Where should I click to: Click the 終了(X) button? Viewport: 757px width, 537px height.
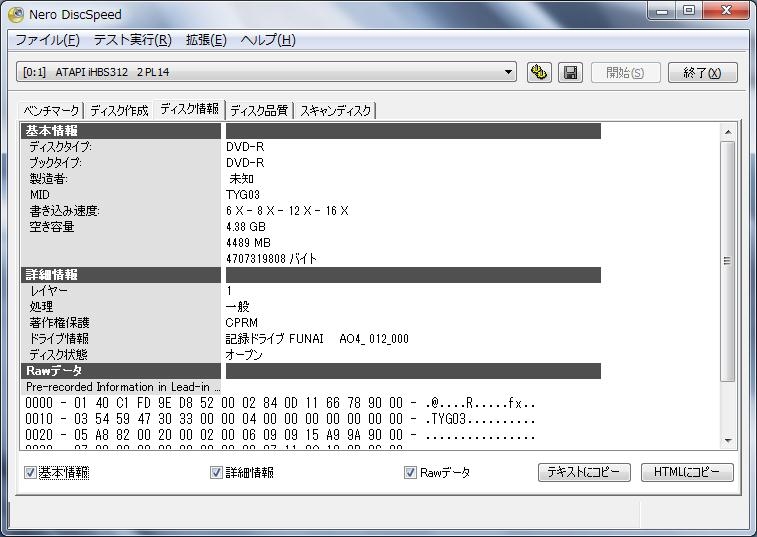point(702,73)
